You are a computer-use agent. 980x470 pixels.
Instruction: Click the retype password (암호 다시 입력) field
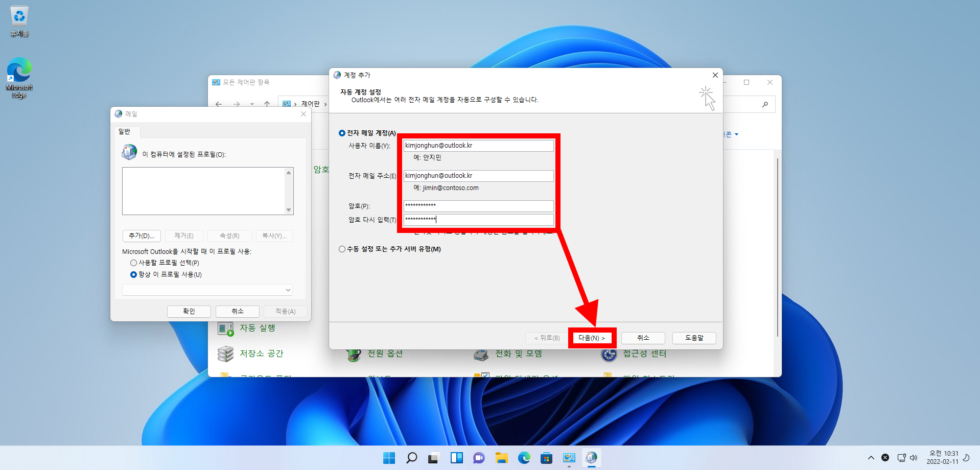coord(478,220)
